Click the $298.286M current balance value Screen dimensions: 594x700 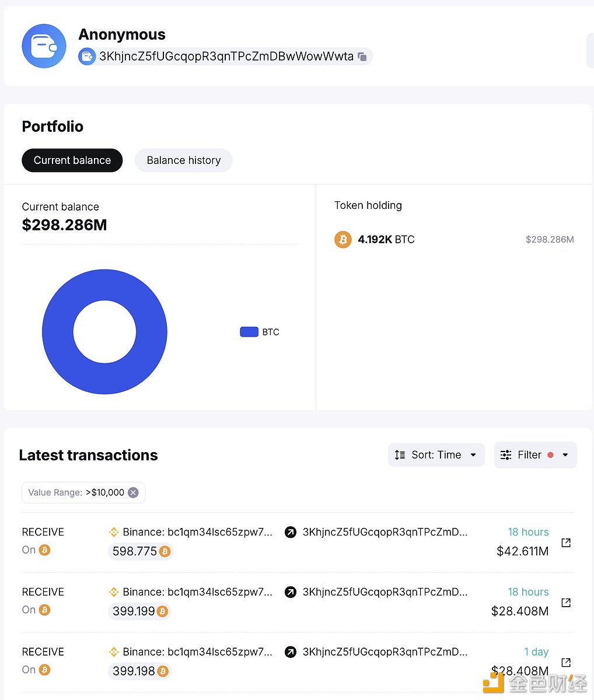[x=64, y=225]
